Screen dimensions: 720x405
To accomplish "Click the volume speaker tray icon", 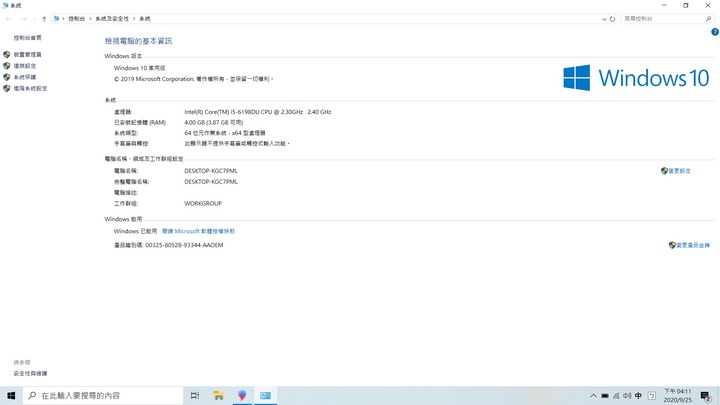I will tap(627, 396).
